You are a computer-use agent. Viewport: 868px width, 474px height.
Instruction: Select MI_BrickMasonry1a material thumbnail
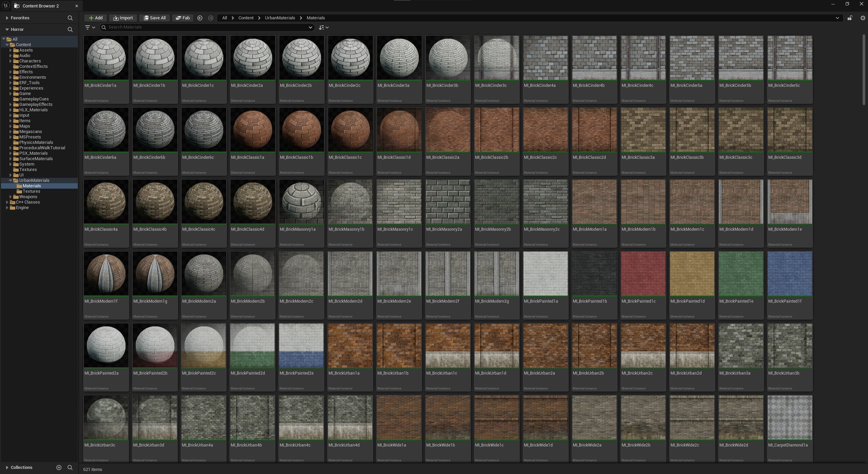coord(302,202)
